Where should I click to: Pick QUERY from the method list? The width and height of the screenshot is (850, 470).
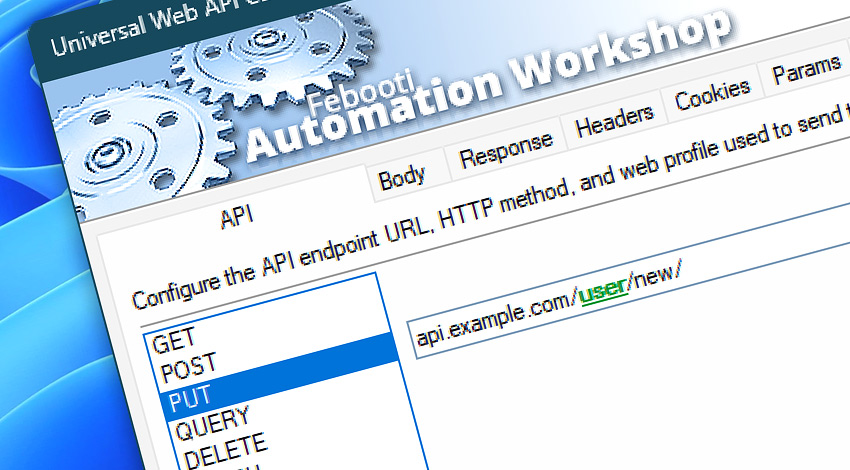point(212,422)
